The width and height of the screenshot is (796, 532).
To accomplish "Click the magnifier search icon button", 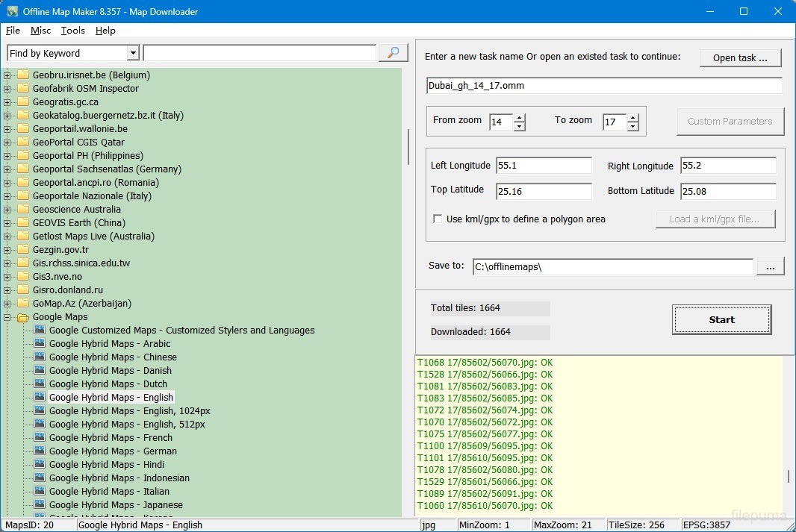I will click(394, 53).
